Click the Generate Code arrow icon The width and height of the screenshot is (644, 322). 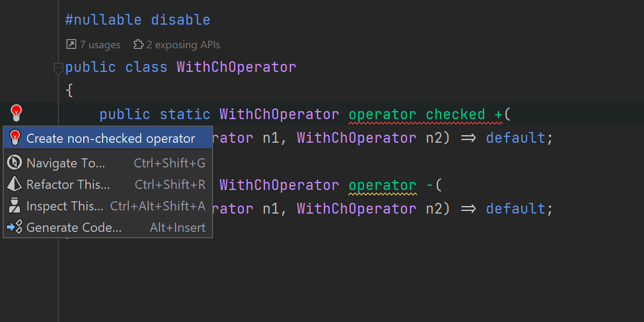click(x=15, y=228)
